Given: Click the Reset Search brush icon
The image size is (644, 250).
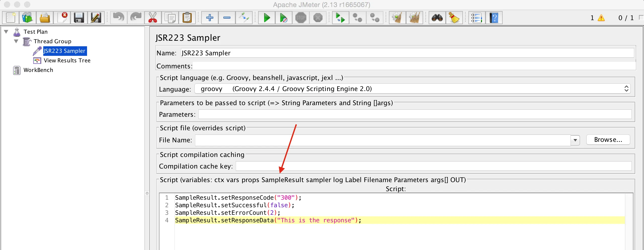Looking at the screenshot, I should [x=454, y=18].
